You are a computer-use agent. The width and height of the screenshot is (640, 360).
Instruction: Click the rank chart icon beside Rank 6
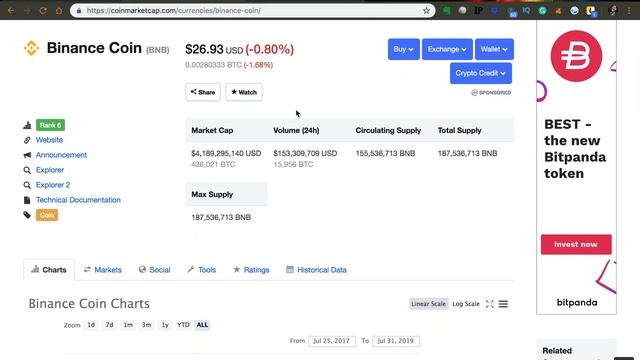[27, 125]
